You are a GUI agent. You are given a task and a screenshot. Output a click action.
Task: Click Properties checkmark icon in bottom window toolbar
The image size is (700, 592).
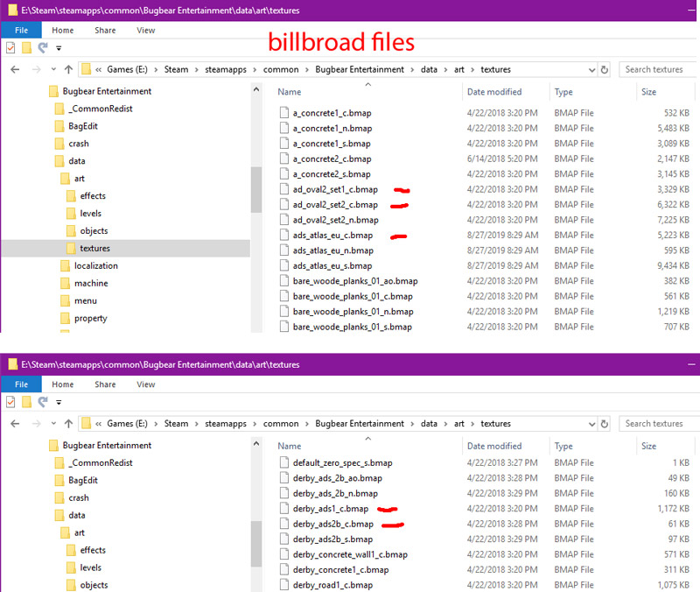click(10, 402)
